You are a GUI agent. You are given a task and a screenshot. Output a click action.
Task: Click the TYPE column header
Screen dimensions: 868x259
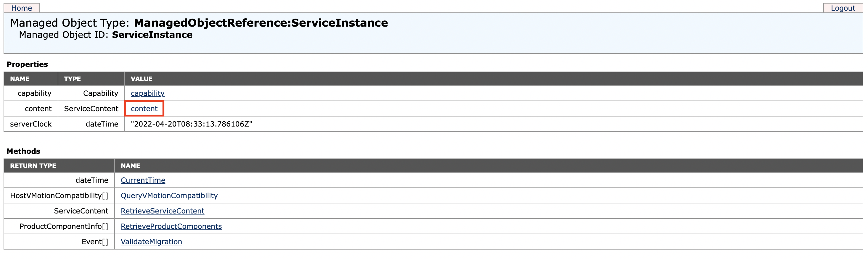tap(73, 79)
